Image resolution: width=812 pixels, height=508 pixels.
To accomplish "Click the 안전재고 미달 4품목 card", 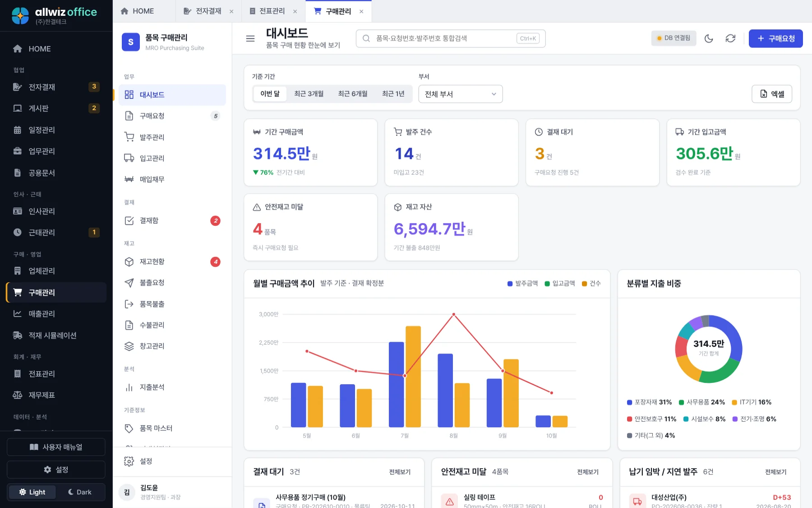I will [310, 228].
